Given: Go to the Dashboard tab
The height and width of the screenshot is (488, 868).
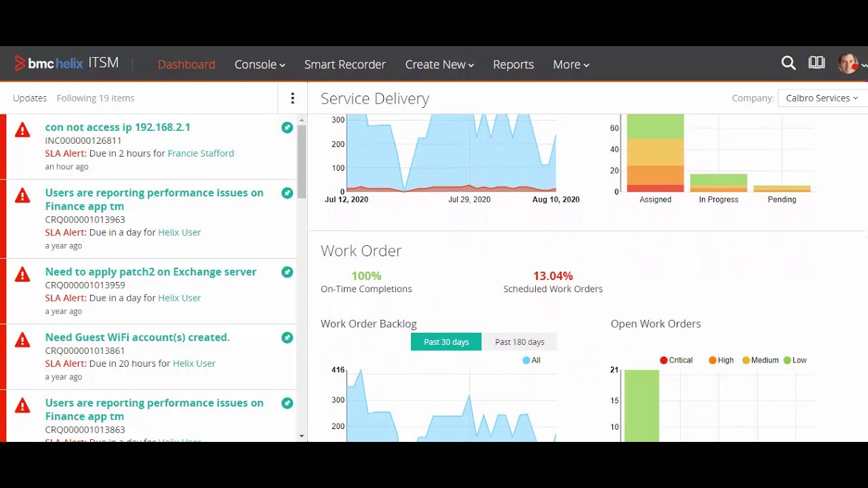Looking at the screenshot, I should (x=186, y=64).
